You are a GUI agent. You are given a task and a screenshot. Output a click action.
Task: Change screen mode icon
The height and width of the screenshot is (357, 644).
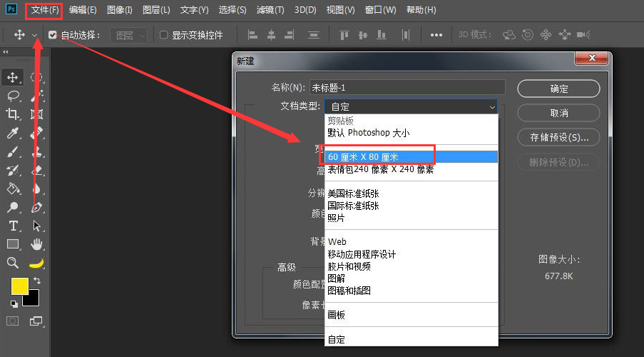pos(36,321)
